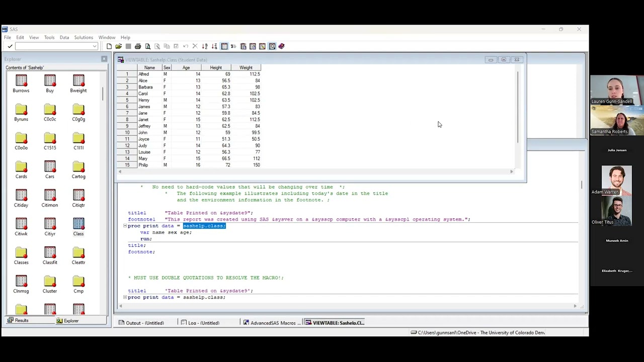
Task: Click the Delete (X) toolbar icon
Action: [x=195, y=46]
